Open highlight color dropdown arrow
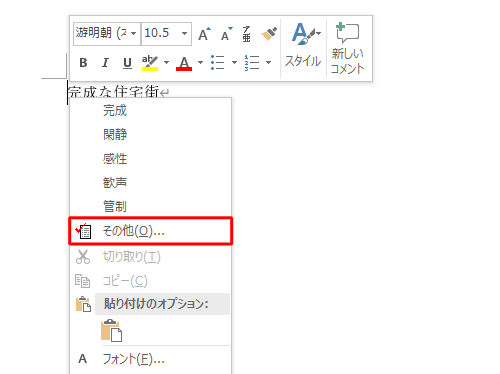Viewport: 500px width, 374px height. [166, 62]
